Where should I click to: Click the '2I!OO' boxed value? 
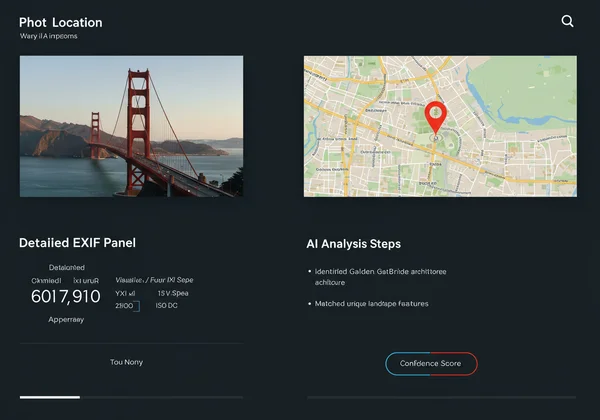click(x=127, y=306)
